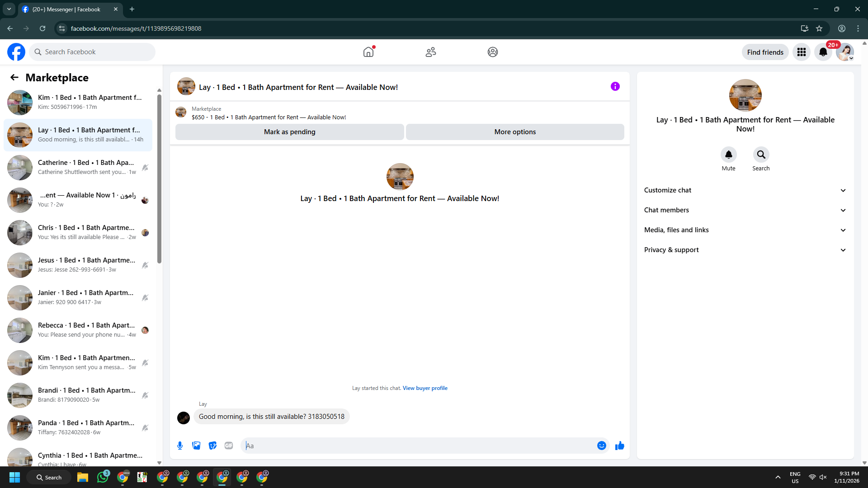Toggle mute on Catherine's conversation bell
868x488 pixels.
145,168
